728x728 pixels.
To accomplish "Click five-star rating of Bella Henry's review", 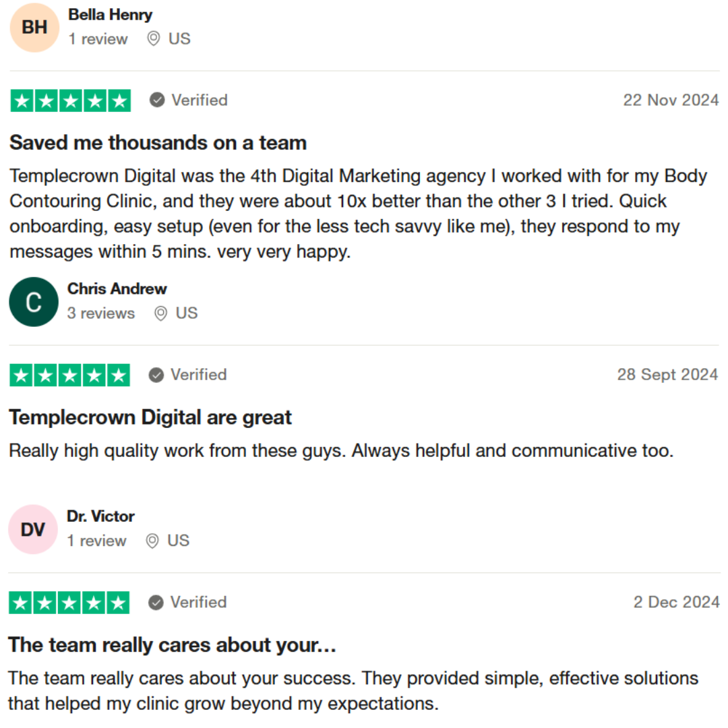I will pyautogui.click(x=70, y=100).
